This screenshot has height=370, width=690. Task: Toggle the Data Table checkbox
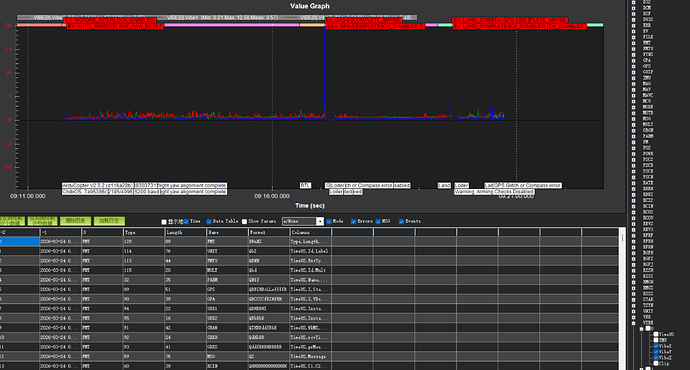click(209, 221)
